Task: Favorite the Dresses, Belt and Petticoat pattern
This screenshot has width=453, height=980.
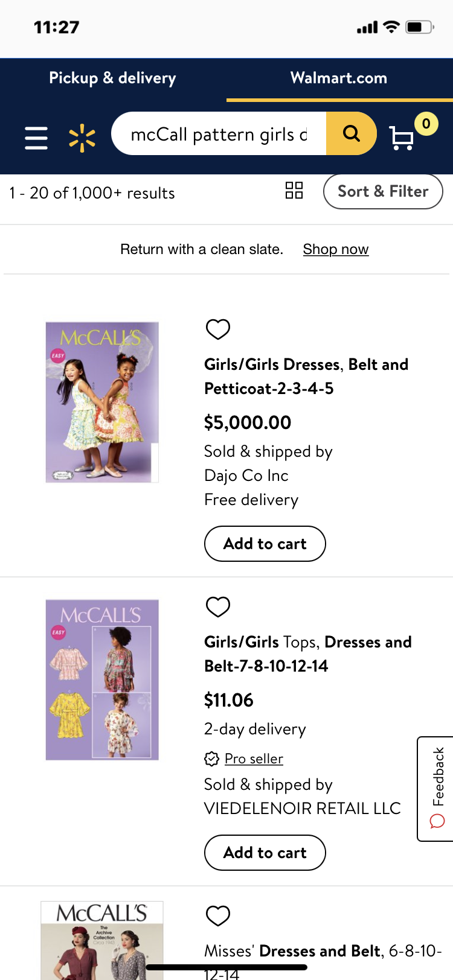Action: tap(218, 329)
